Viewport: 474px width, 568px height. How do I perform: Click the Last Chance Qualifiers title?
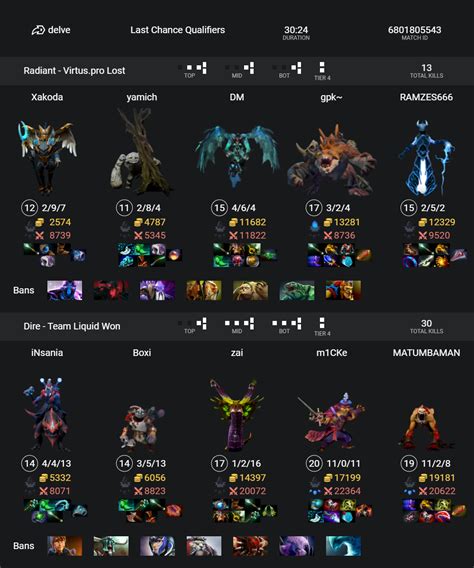coord(178,30)
